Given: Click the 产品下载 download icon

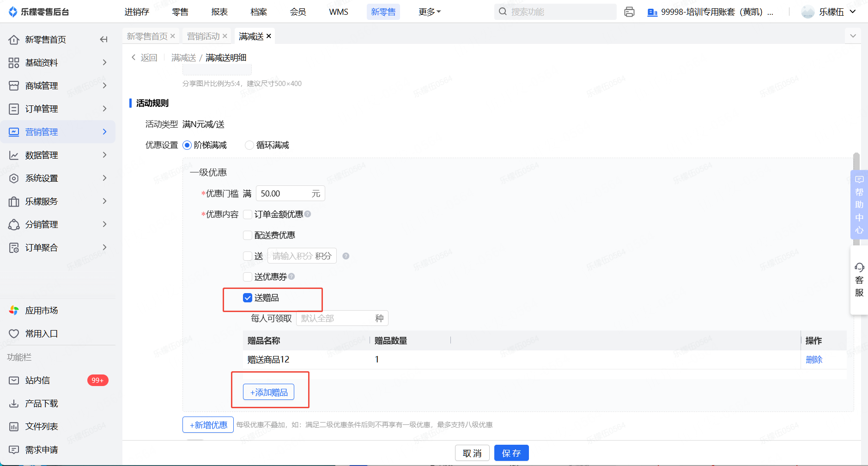Looking at the screenshot, I should pos(14,404).
